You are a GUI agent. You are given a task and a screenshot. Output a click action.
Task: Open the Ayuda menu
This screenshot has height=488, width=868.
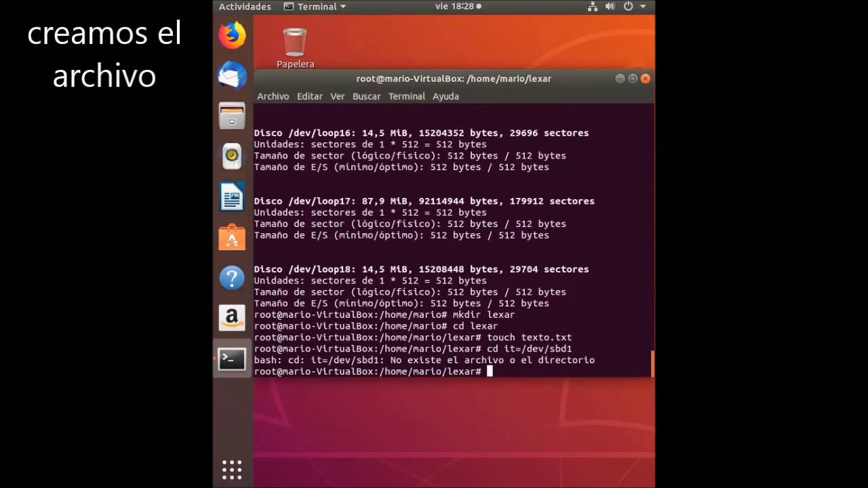tap(446, 96)
